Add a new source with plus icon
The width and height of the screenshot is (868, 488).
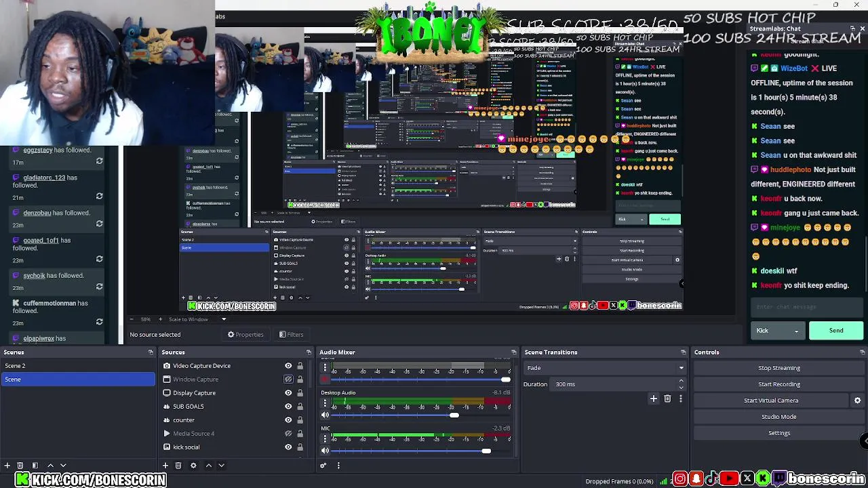(x=165, y=466)
